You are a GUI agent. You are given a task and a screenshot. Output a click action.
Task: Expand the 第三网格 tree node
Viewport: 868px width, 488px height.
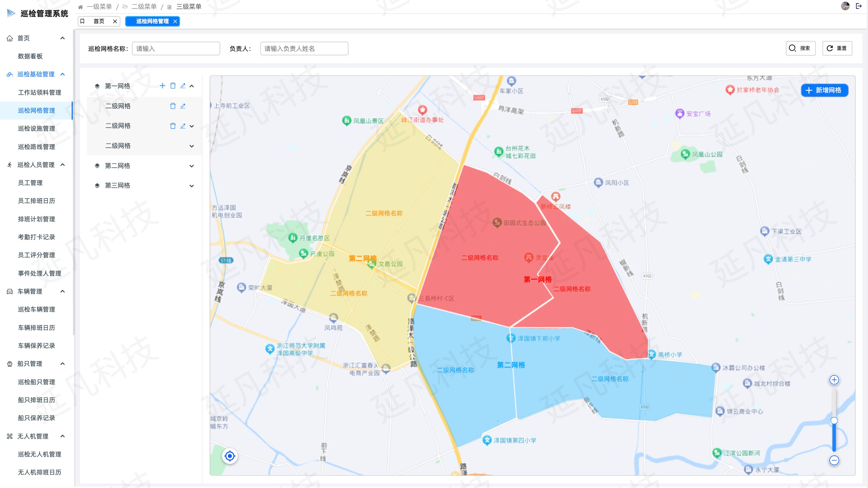coord(192,185)
